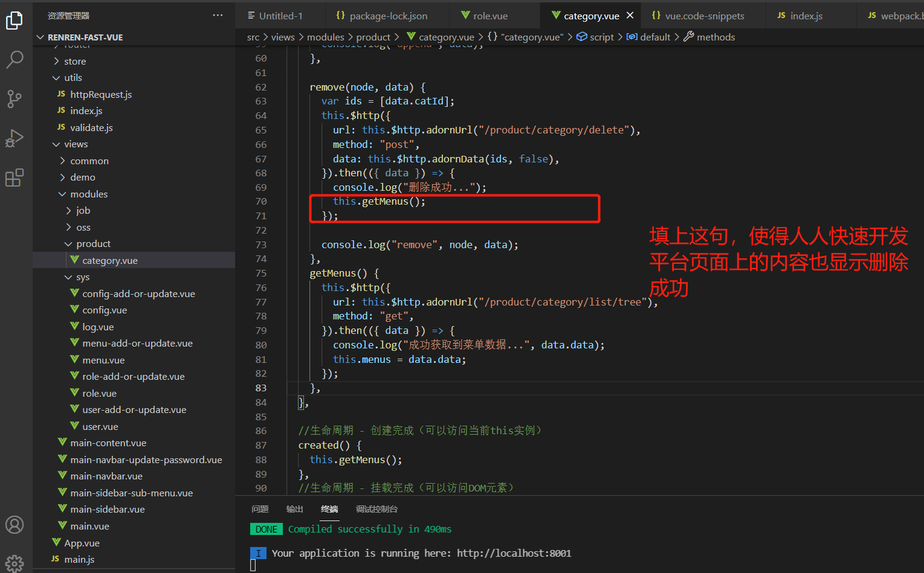This screenshot has height=573, width=924.
Task: Click line number 83 in the gutter
Action: pyautogui.click(x=260, y=388)
